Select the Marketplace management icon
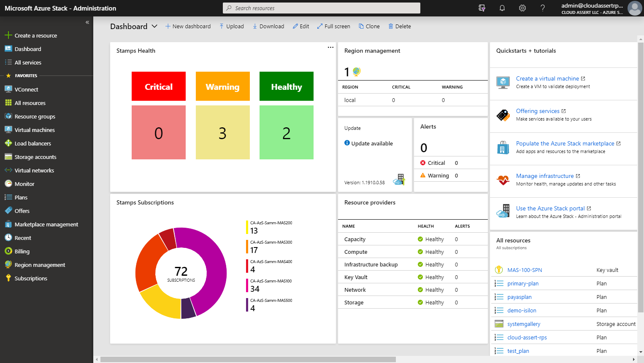Image resolution: width=644 pixels, height=363 pixels. 9,224
